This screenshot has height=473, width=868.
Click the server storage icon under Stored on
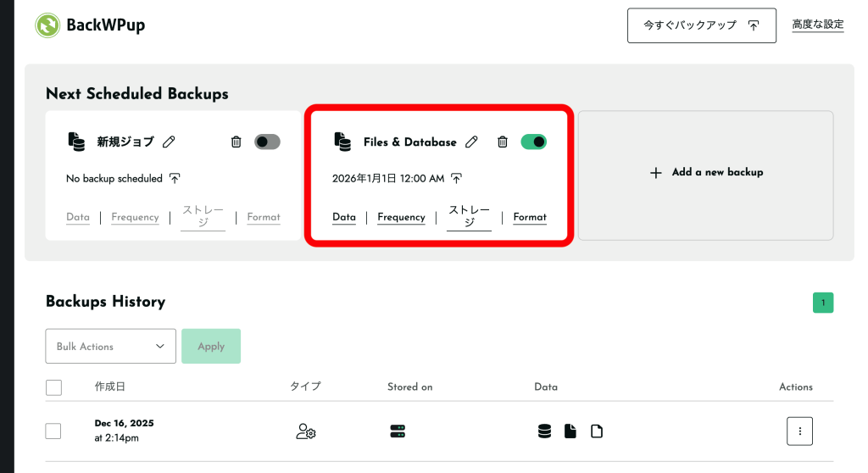(398, 431)
